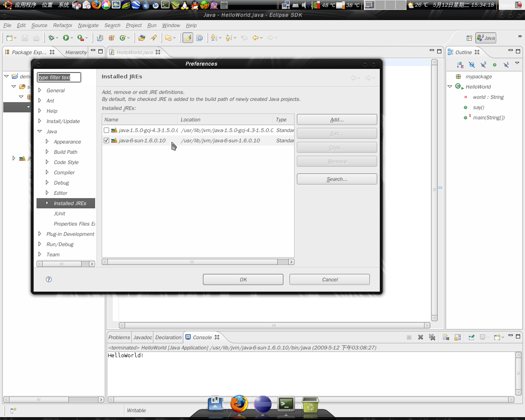Toggle Hide Non-Public Members in Outline
This screenshot has height=420, width=525.
click(x=495, y=65)
